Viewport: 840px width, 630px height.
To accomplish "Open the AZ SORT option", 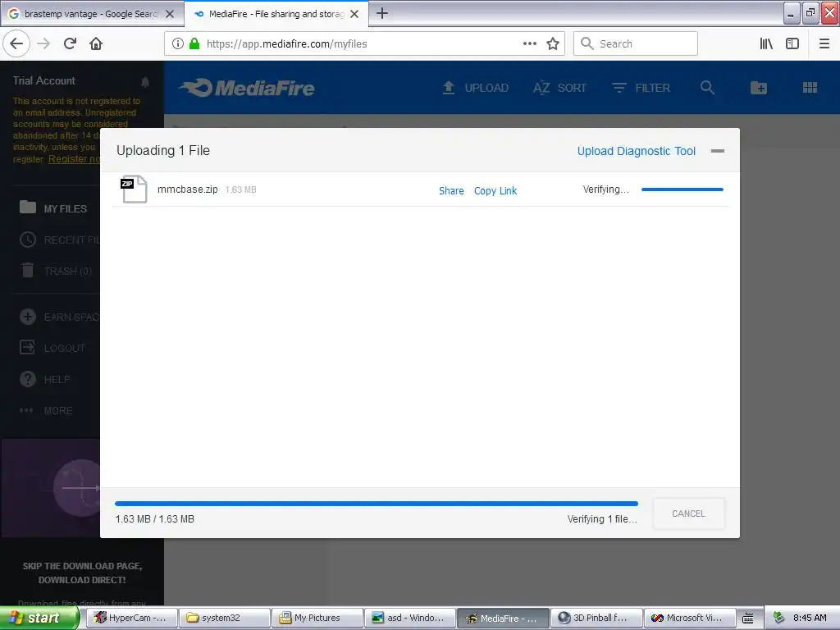I will click(x=559, y=87).
